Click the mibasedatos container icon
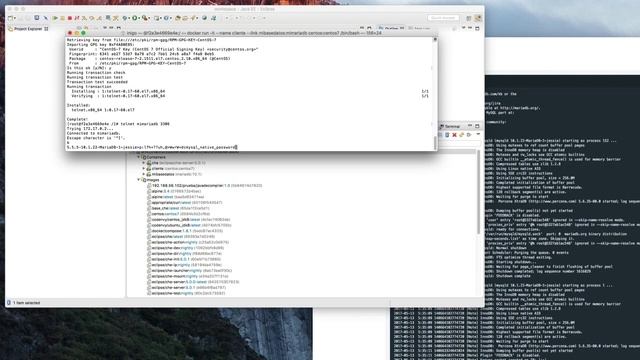The image size is (640, 360). 149,174
